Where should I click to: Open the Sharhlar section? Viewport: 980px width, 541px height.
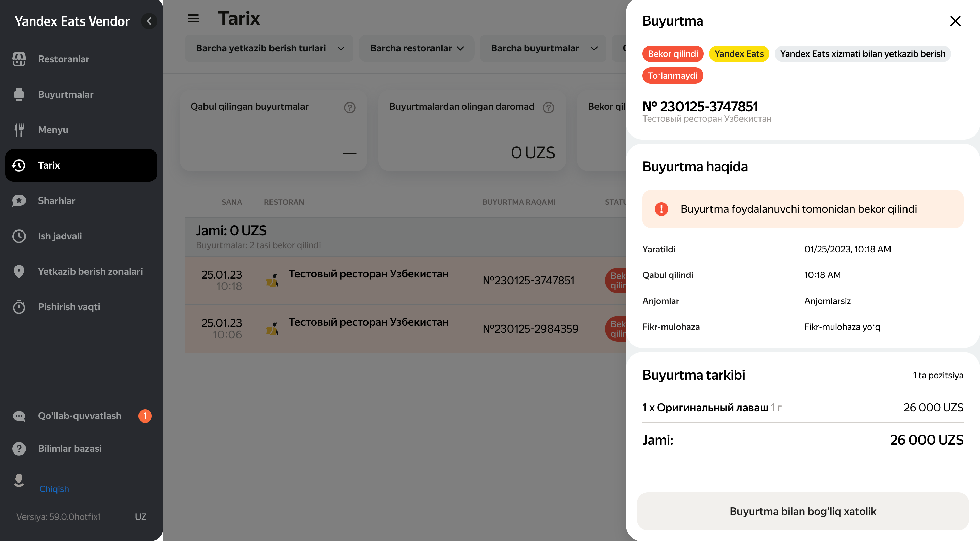tap(81, 201)
